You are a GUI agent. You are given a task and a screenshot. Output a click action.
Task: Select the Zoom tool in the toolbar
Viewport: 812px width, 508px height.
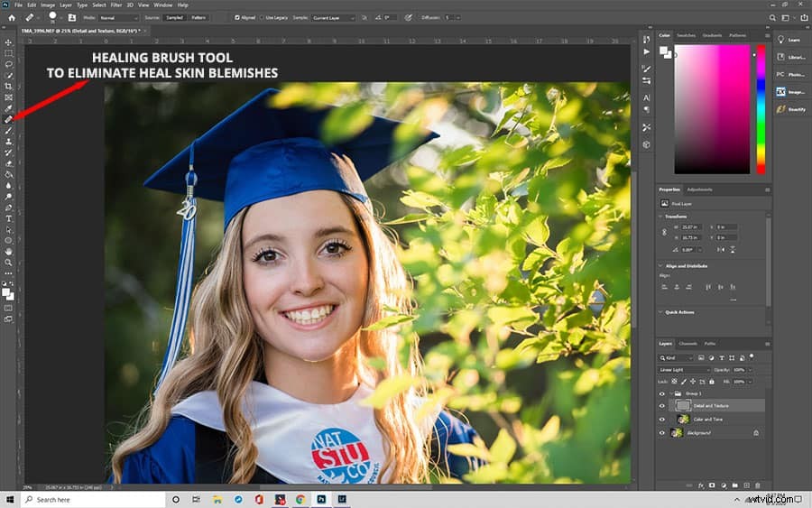(8, 263)
